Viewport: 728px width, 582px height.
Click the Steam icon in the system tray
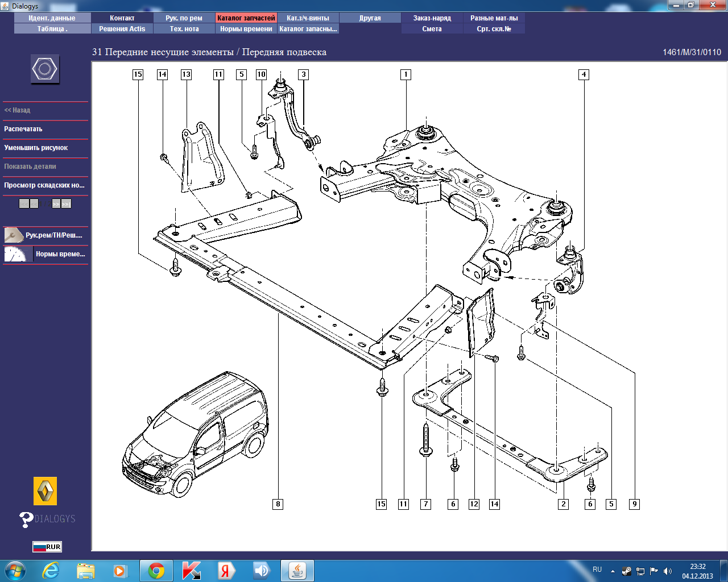tap(627, 571)
